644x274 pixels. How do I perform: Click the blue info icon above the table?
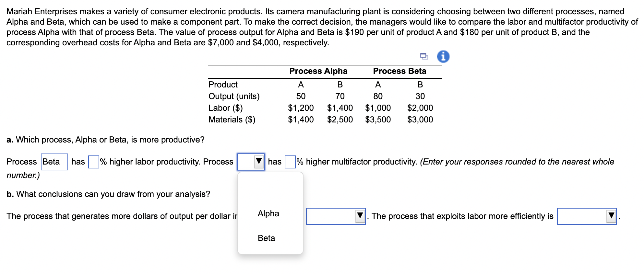point(443,57)
